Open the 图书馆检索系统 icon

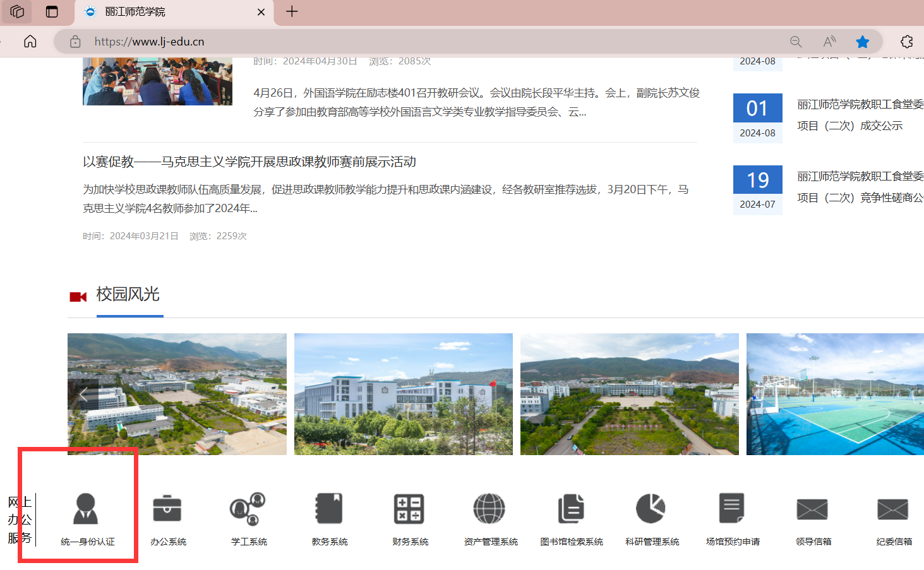pos(571,509)
